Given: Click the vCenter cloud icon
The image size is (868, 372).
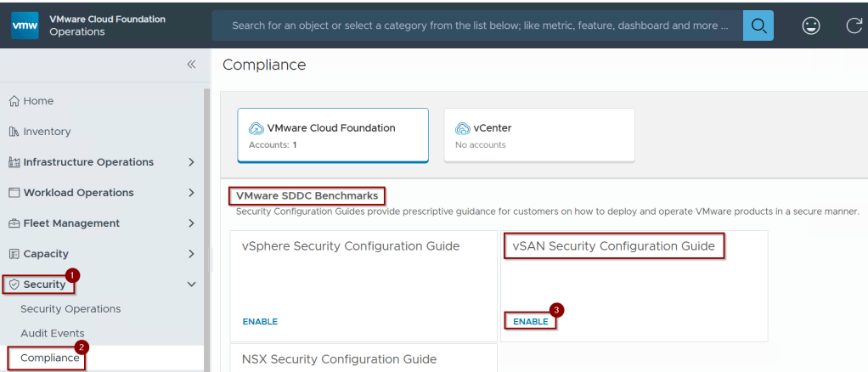Looking at the screenshot, I should [463, 129].
